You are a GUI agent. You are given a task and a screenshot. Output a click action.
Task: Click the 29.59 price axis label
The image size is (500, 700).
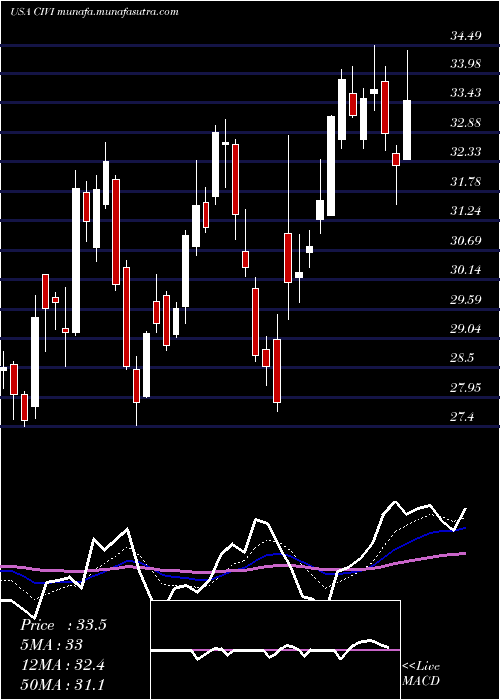point(466,300)
